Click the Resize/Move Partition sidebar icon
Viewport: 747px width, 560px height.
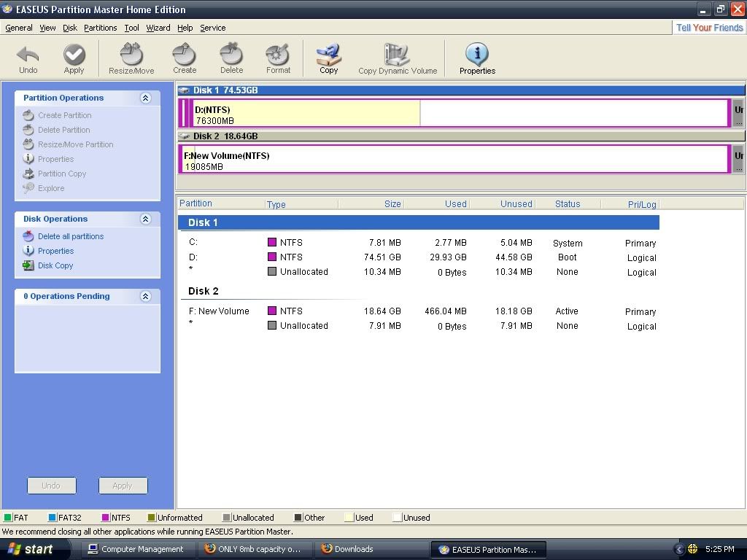point(28,144)
